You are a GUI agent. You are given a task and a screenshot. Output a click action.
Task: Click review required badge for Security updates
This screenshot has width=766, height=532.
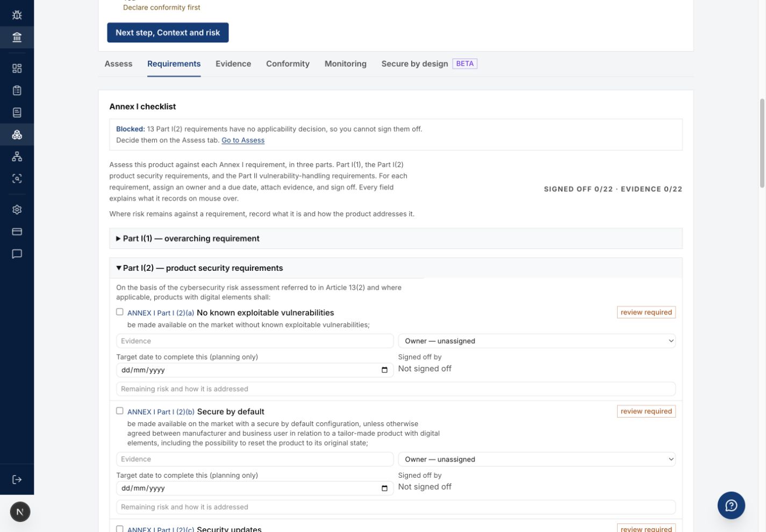click(646, 529)
